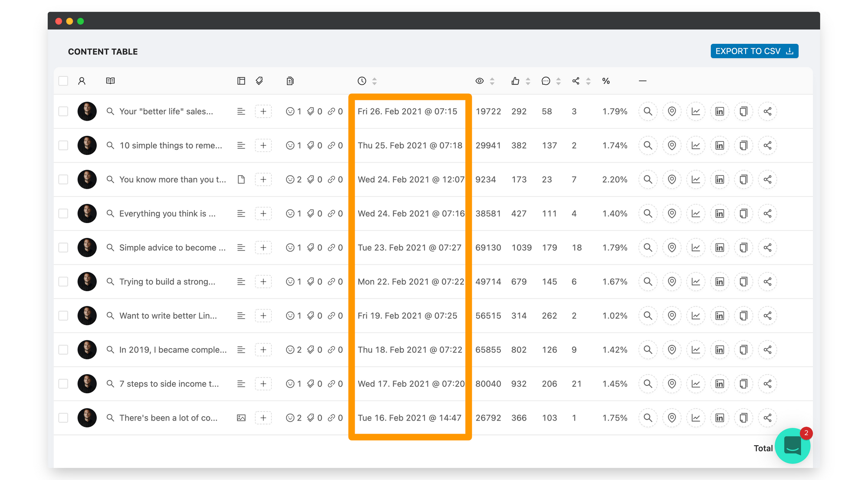The image size is (868, 480).
Task: Add label with plus button on '10 simple things' row
Action: point(263,146)
